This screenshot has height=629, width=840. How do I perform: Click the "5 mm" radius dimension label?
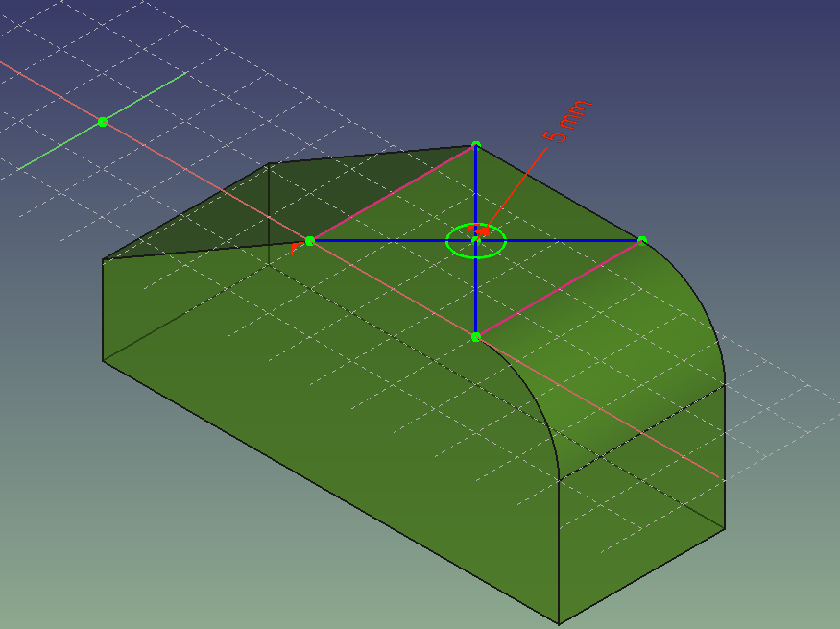coord(566,121)
